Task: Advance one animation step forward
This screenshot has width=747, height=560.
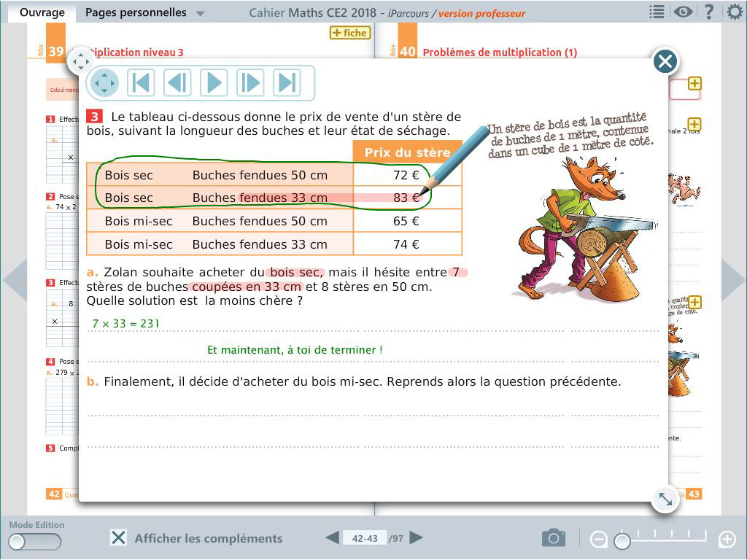Action: 250,82
